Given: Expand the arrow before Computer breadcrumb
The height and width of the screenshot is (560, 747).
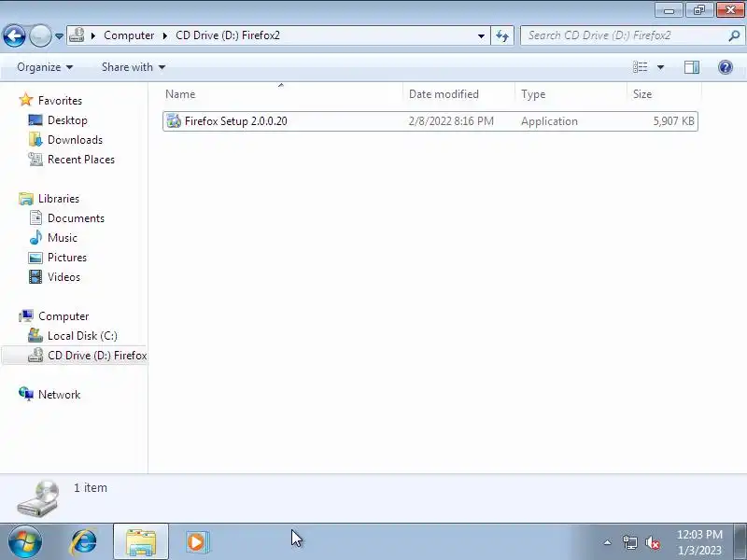Looking at the screenshot, I should pos(93,35).
